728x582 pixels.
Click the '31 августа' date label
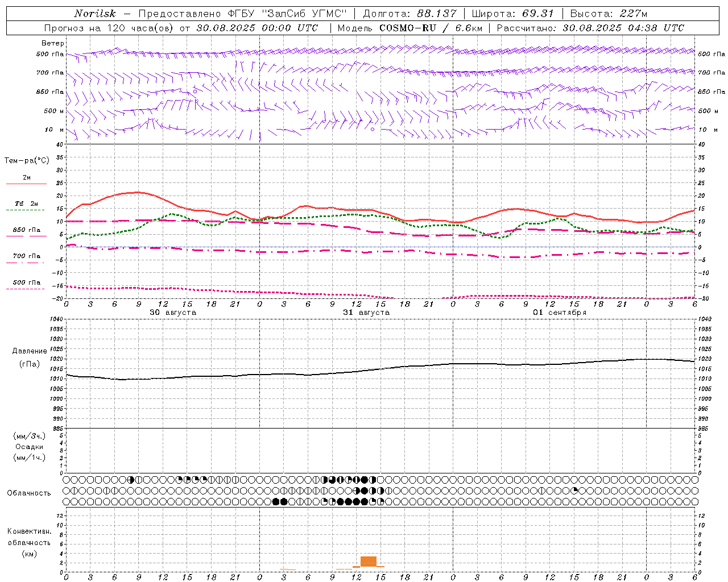click(366, 313)
